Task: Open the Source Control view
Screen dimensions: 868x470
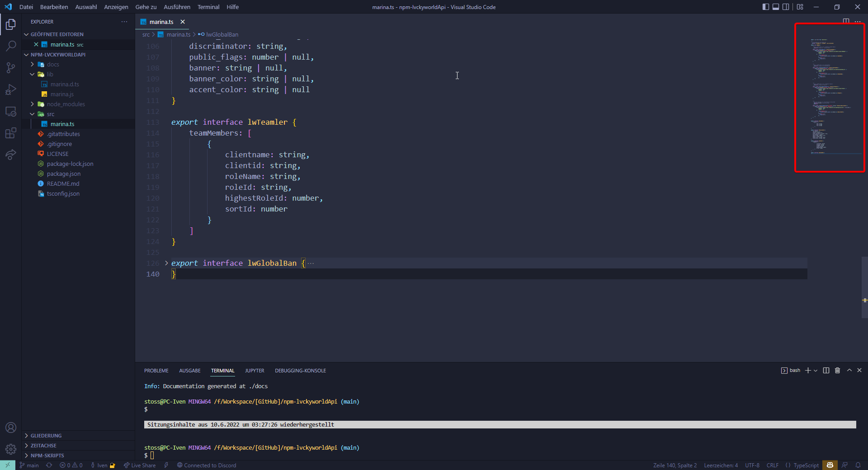Action: coord(11,68)
